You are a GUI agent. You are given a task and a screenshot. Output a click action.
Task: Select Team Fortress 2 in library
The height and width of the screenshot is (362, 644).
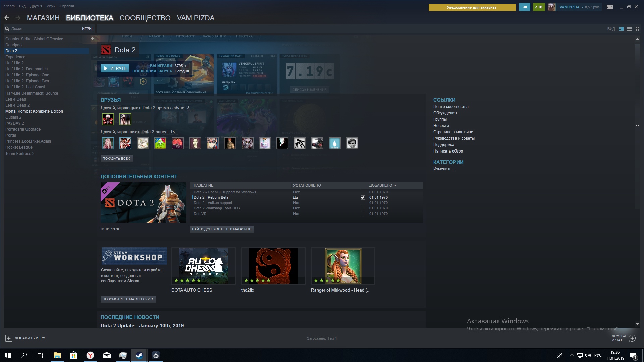pyautogui.click(x=20, y=154)
